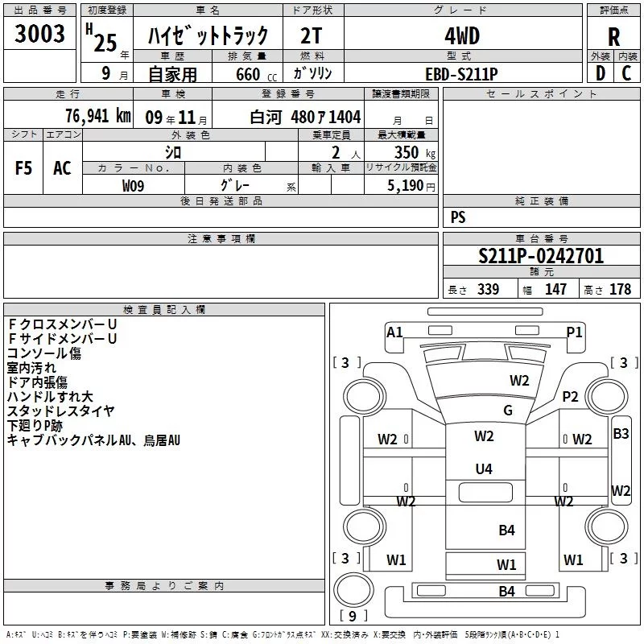The image size is (644, 644).
Task: Select inspector note FクロスメンバーU
Action: tap(63, 324)
